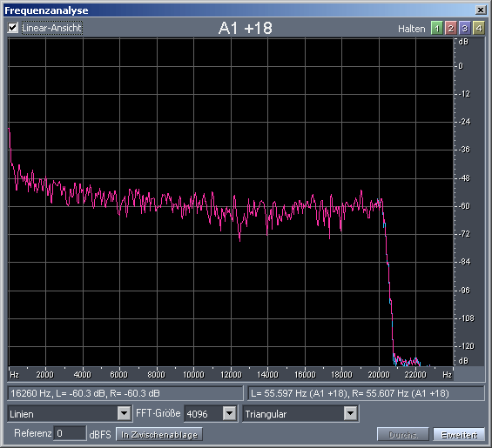Uncheck the Linear-Ansicht checkbox
Image resolution: width=492 pixels, height=448 pixels.
coord(13,28)
